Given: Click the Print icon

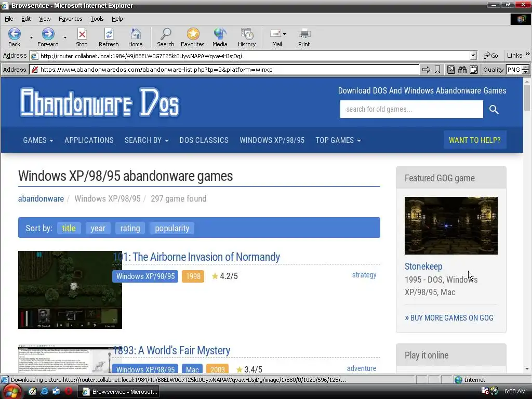Looking at the screenshot, I should [x=304, y=34].
